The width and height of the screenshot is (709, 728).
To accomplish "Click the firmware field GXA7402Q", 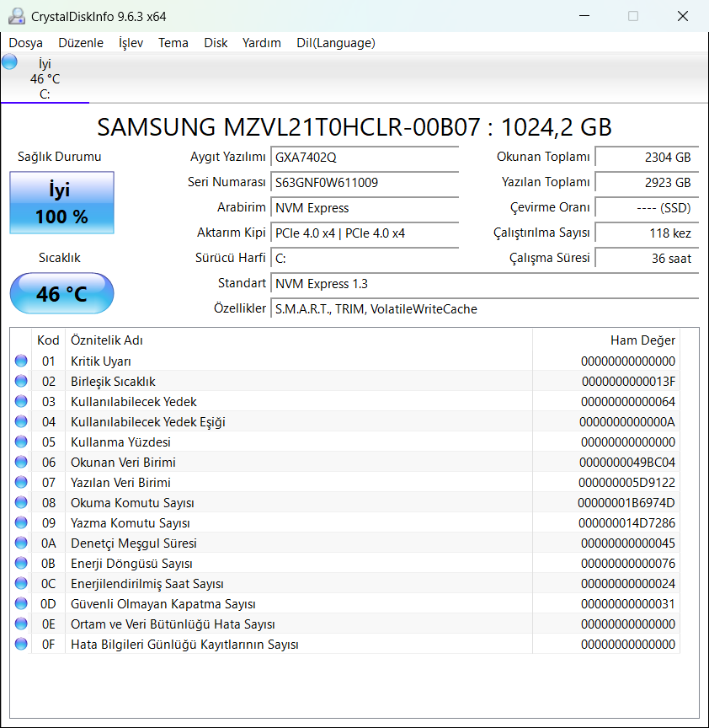I will pyautogui.click(x=365, y=157).
